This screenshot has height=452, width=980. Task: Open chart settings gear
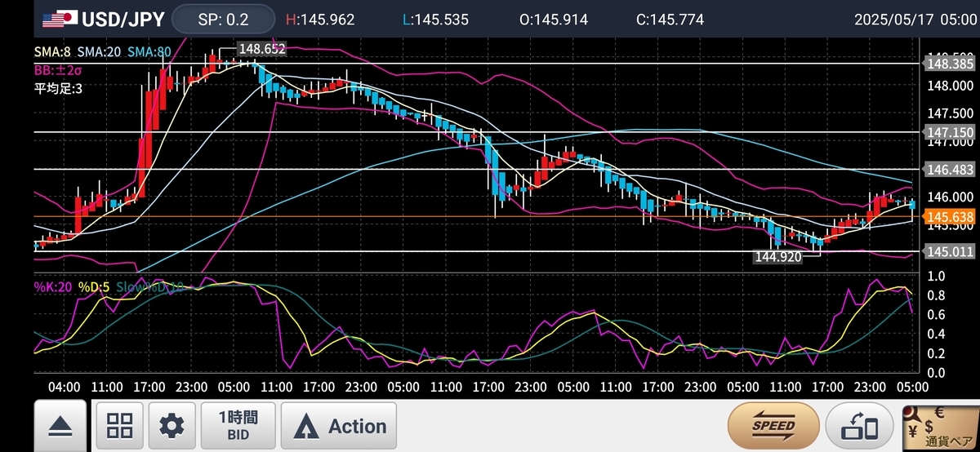(x=171, y=425)
